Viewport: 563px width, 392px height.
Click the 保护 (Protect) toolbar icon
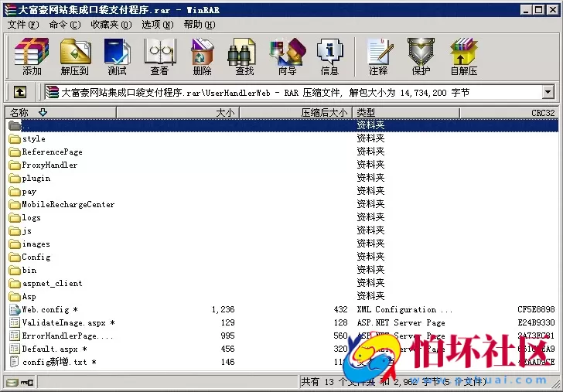coord(421,56)
